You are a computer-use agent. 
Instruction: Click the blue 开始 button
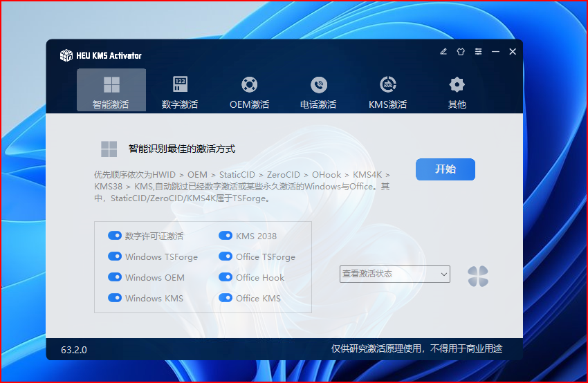[445, 169]
